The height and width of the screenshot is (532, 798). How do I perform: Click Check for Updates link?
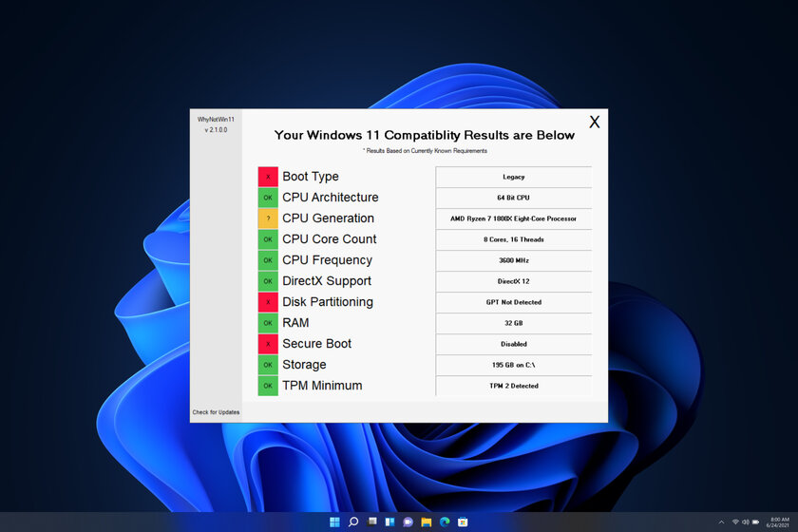point(216,412)
